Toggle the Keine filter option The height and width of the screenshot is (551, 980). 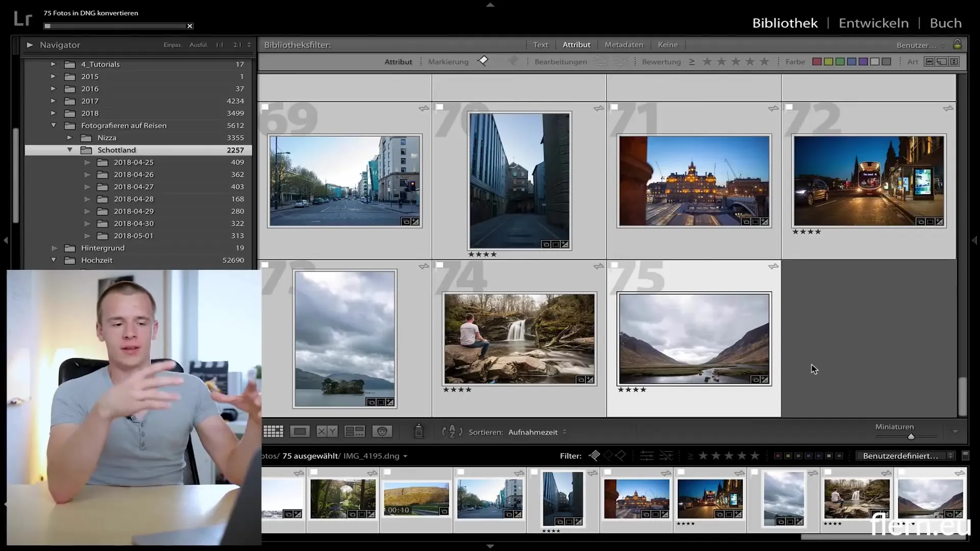668,44
